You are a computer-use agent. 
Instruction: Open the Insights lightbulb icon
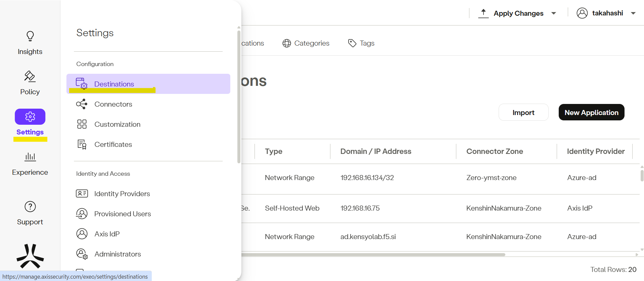point(30,36)
